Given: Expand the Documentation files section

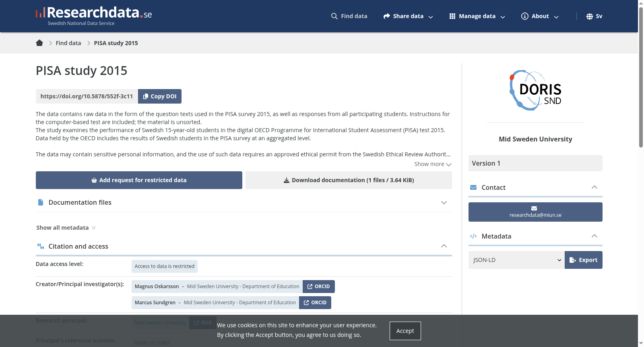Looking at the screenshot, I should click(244, 202).
